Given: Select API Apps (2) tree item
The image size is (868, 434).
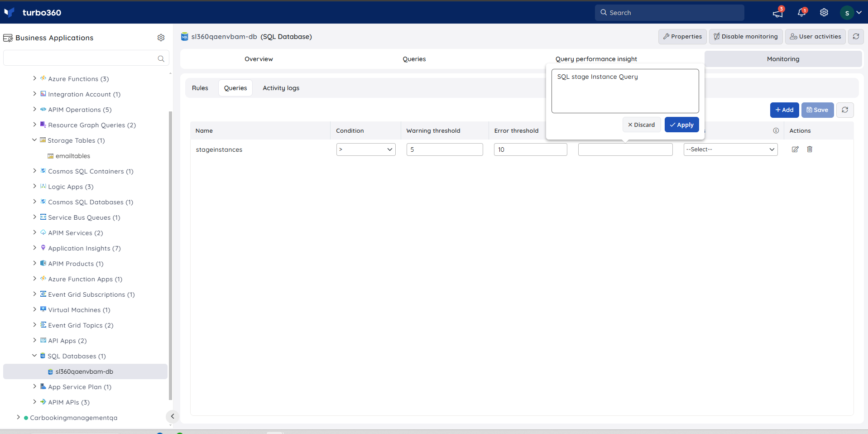Looking at the screenshot, I should tap(67, 341).
